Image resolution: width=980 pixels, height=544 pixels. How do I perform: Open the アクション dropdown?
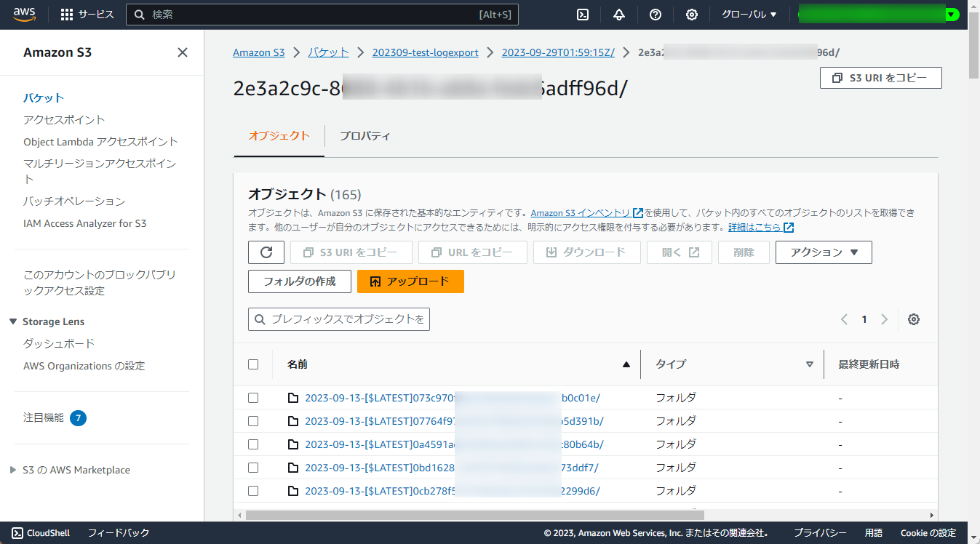click(823, 252)
